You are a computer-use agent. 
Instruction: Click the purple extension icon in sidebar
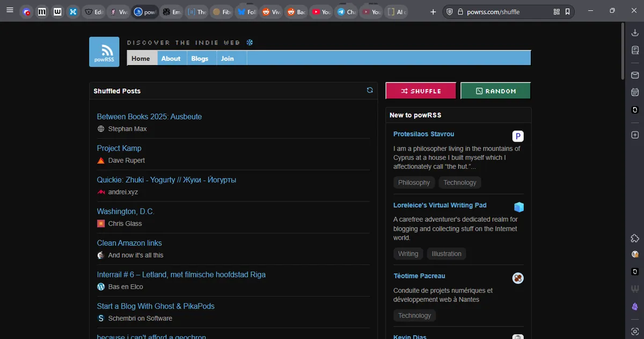pyautogui.click(x=635, y=307)
